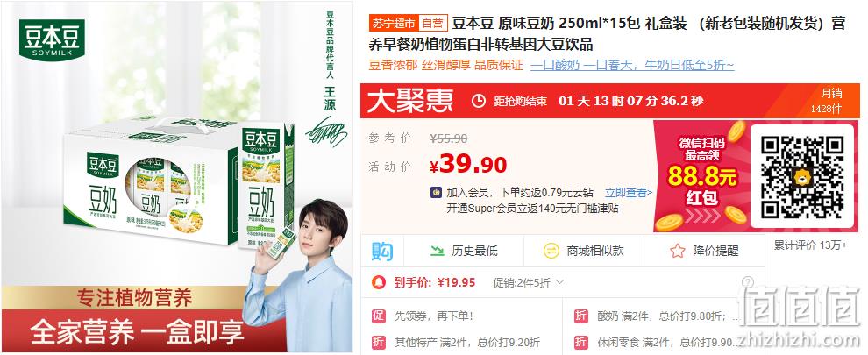Click the 大聚惠 red promotion banner
868x355 pixels.
(x=610, y=101)
